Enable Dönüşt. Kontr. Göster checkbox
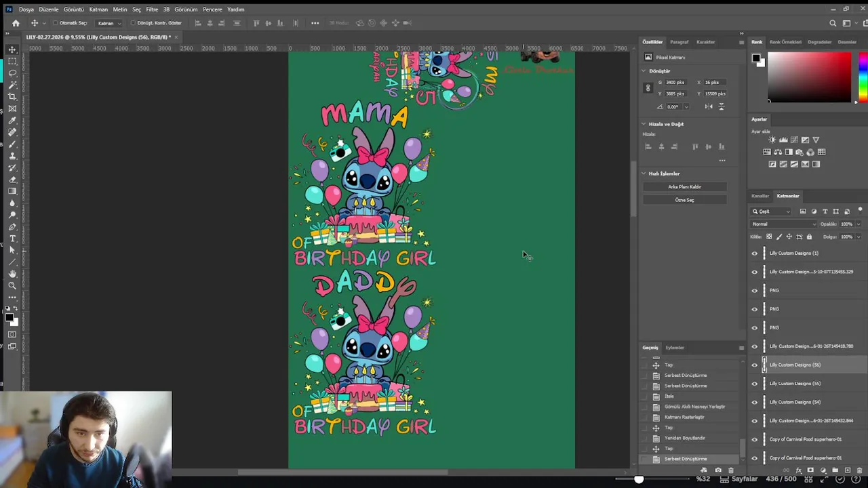 [133, 23]
